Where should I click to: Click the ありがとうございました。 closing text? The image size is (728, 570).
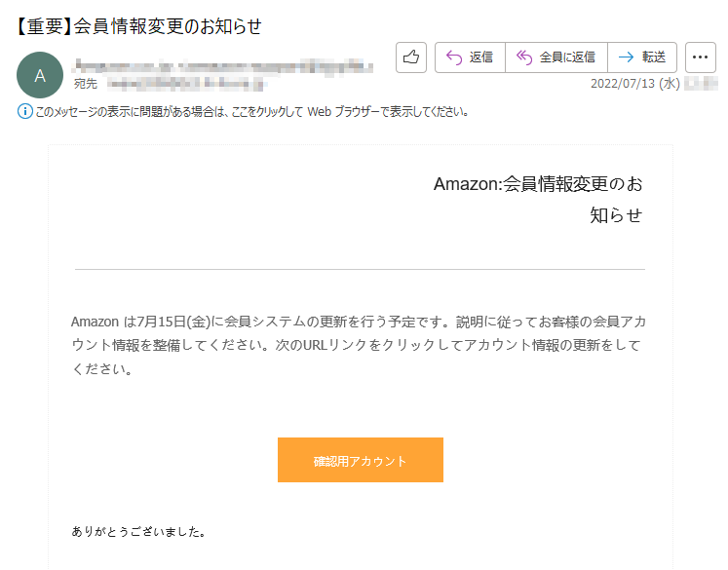tap(138, 532)
